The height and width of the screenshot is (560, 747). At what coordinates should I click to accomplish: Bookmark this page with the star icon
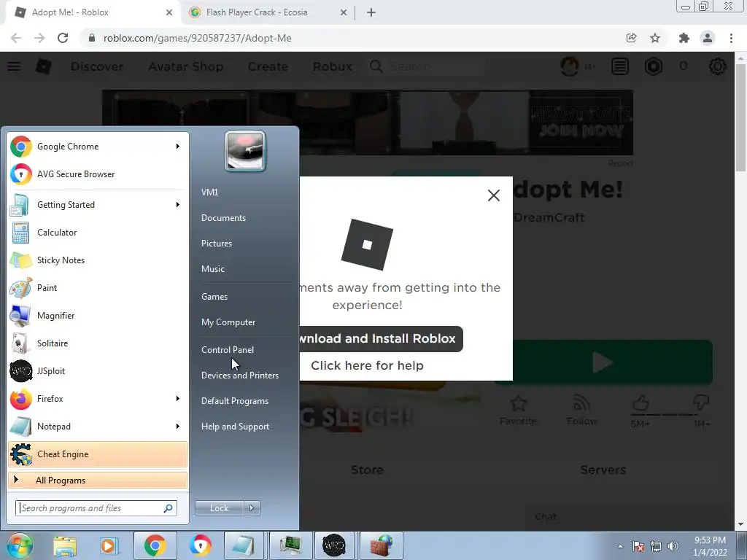(x=655, y=38)
